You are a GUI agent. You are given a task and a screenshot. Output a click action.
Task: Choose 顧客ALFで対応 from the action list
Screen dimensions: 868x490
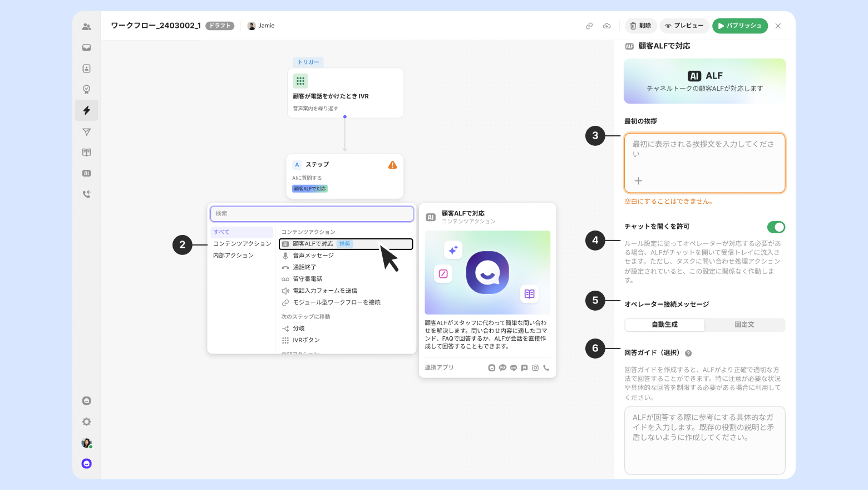[x=346, y=244]
